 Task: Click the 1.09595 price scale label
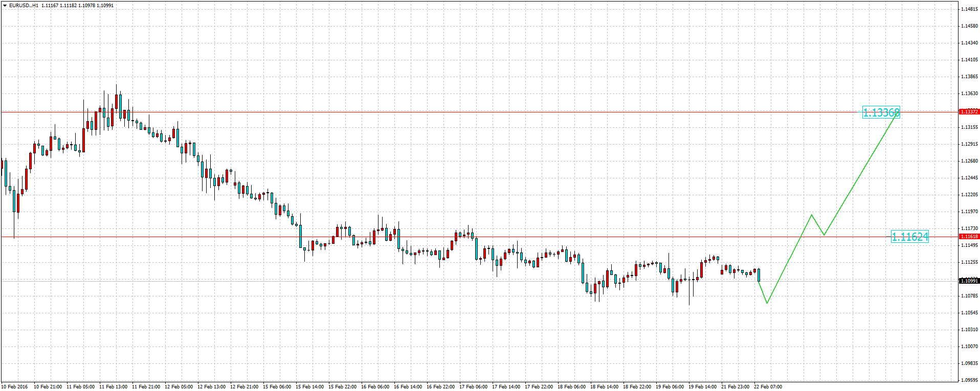click(x=969, y=380)
